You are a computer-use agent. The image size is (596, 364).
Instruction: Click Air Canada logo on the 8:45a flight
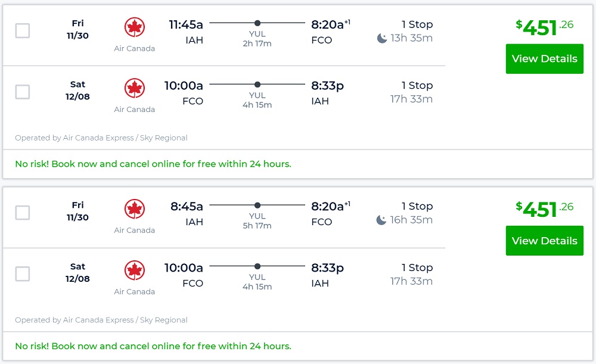click(x=135, y=209)
